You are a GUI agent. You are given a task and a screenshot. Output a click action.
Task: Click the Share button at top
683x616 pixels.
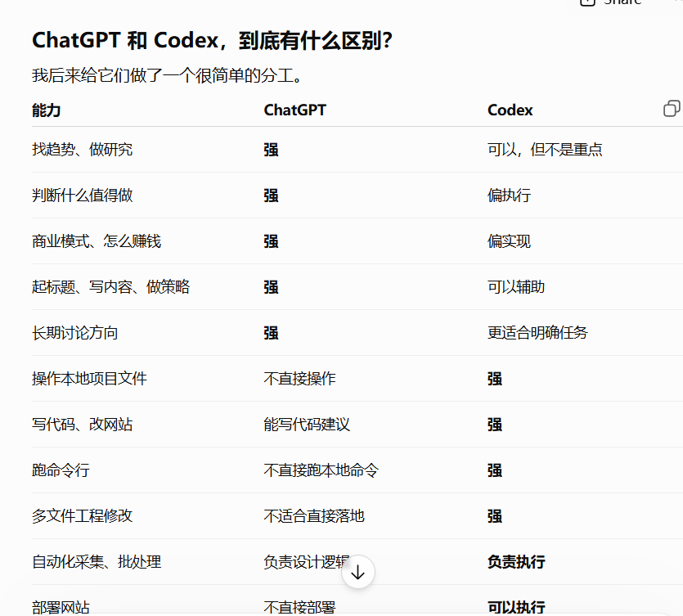612,2
